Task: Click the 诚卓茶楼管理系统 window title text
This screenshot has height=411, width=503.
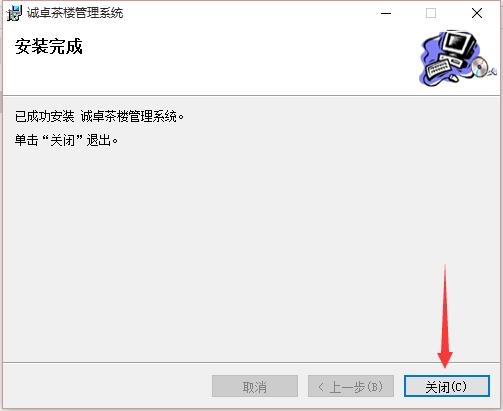Action: click(x=75, y=13)
